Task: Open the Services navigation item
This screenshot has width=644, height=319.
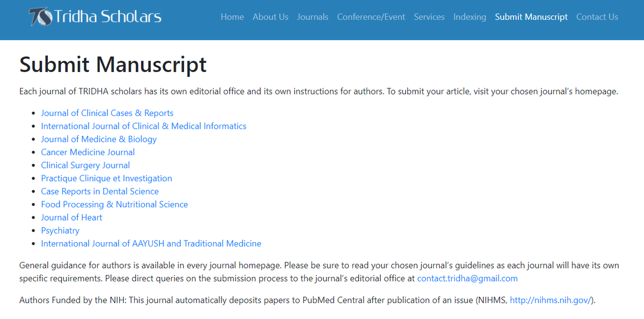Action: [429, 17]
